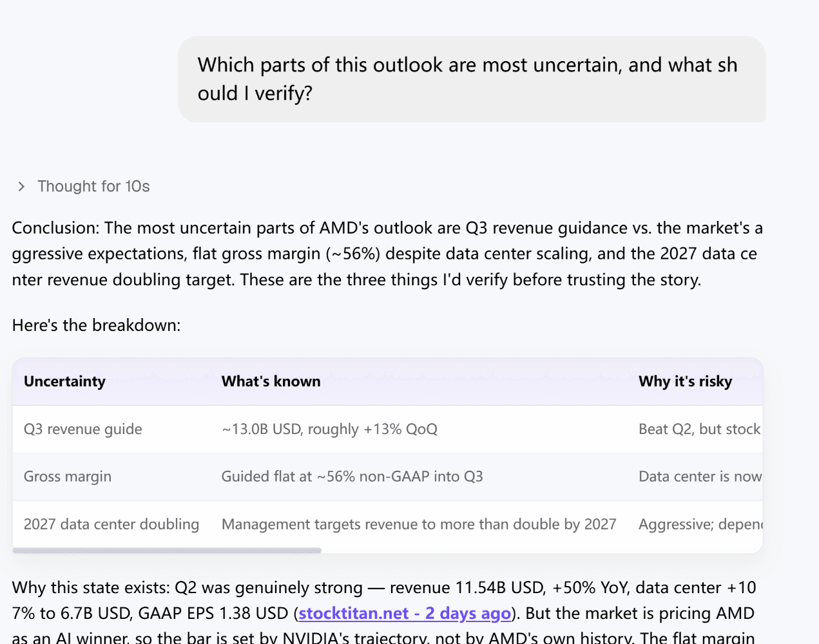The height and width of the screenshot is (644, 819).
Task: Click the Aggressive; depen... cell
Action: coord(700,524)
